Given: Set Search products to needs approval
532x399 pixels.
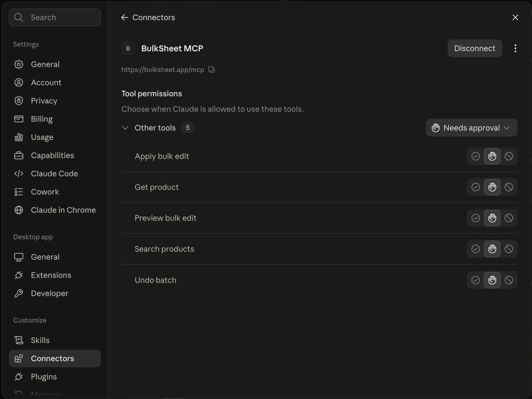Looking at the screenshot, I should coord(492,249).
